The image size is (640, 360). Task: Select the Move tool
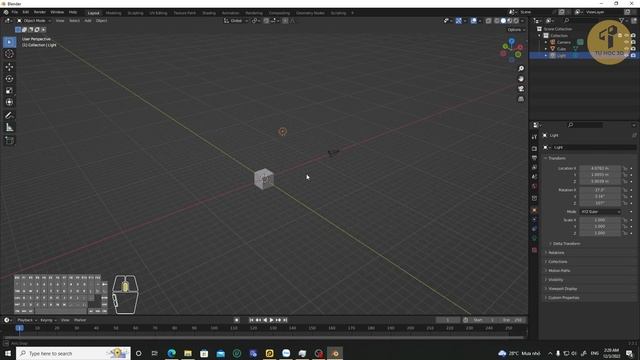(x=9, y=67)
